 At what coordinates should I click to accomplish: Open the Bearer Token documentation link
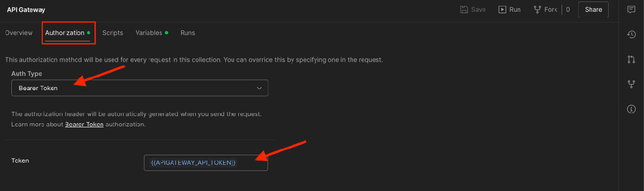click(84, 124)
